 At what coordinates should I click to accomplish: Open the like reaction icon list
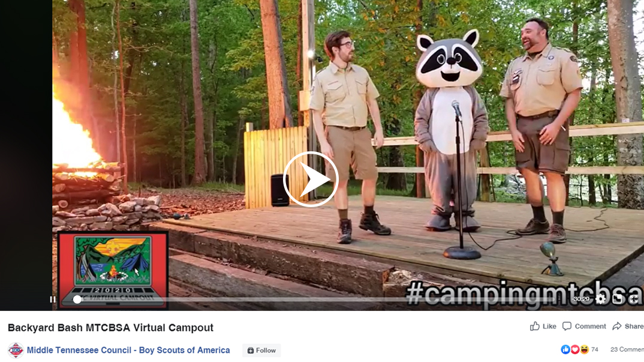click(565, 349)
